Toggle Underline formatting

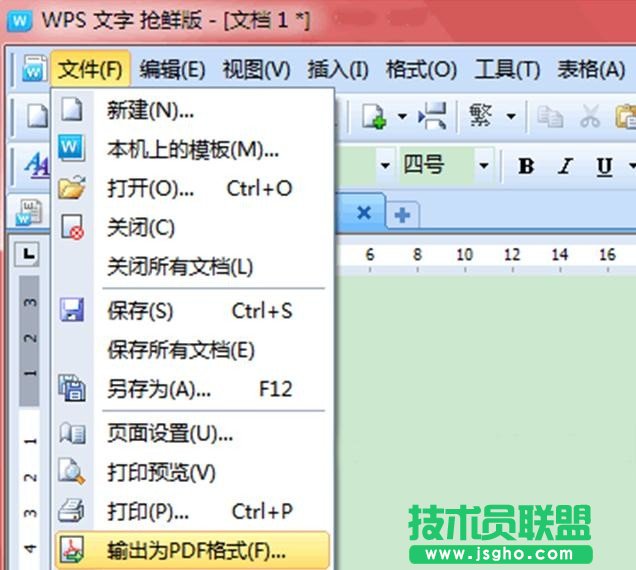coord(604,166)
